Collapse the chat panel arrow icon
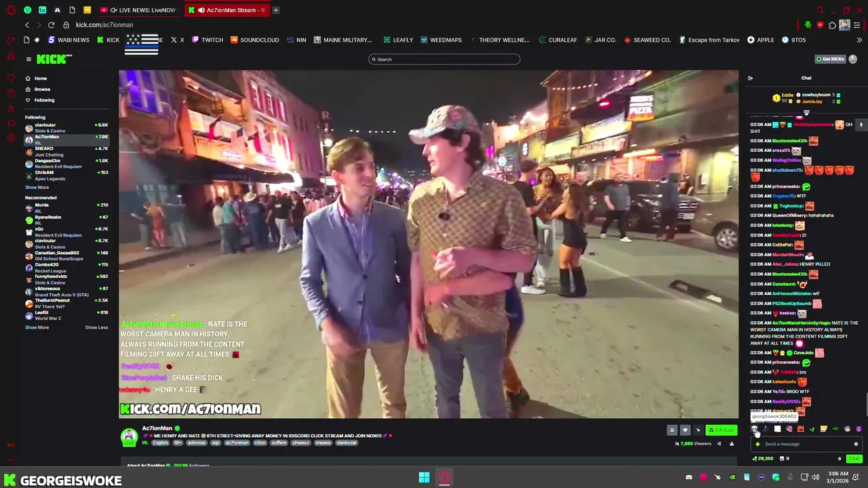Image resolution: width=868 pixels, height=488 pixels. click(750, 79)
